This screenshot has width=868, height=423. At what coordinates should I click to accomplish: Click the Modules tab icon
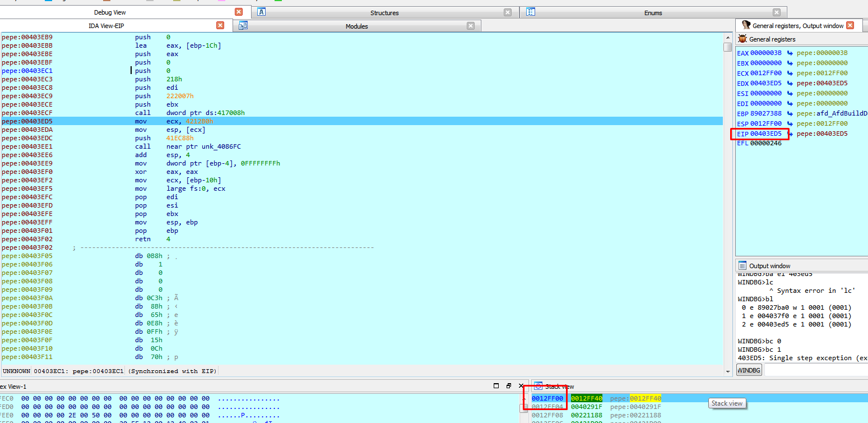coord(243,26)
